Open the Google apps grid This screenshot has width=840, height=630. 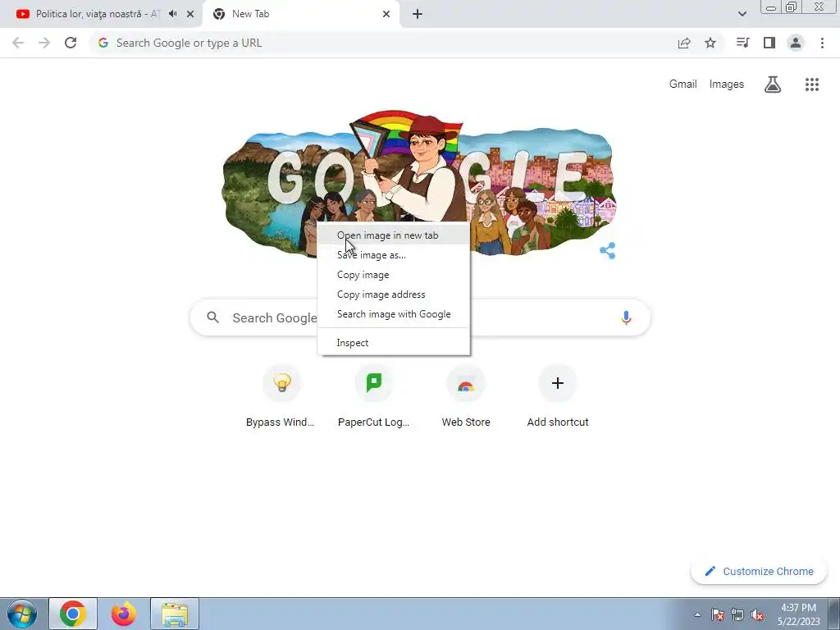coord(812,84)
